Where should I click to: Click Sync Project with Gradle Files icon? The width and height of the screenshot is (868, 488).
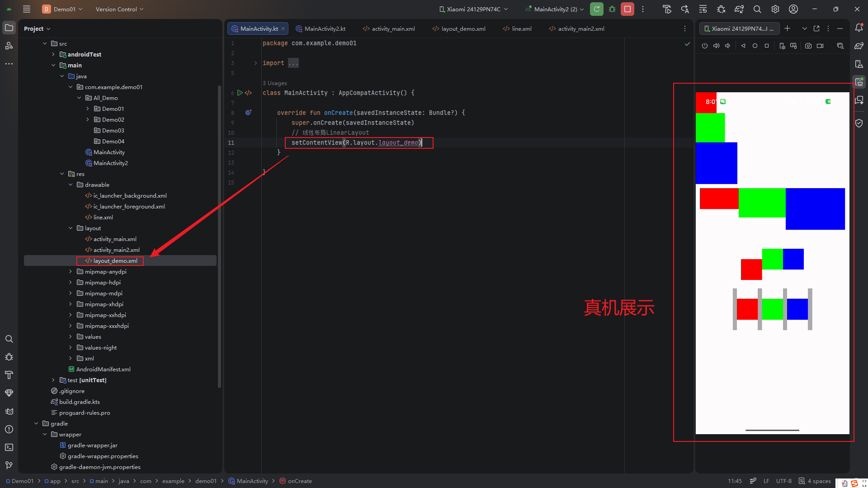click(x=739, y=9)
